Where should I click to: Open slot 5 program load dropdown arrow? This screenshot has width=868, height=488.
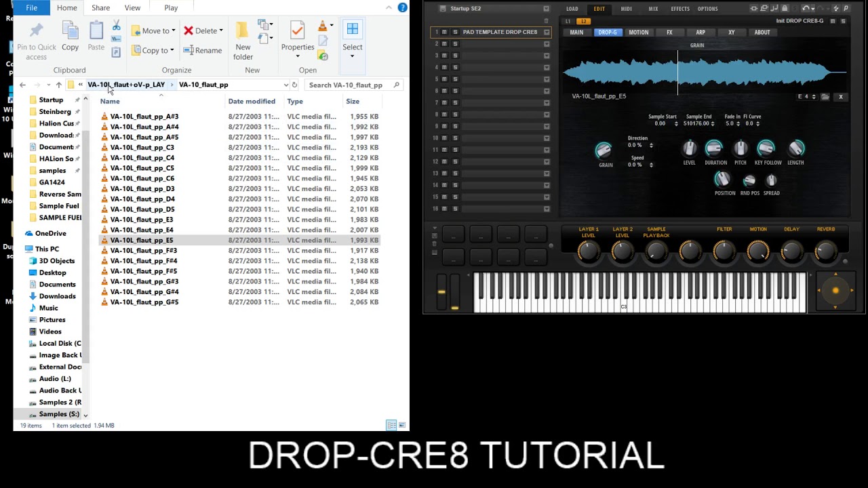(547, 79)
